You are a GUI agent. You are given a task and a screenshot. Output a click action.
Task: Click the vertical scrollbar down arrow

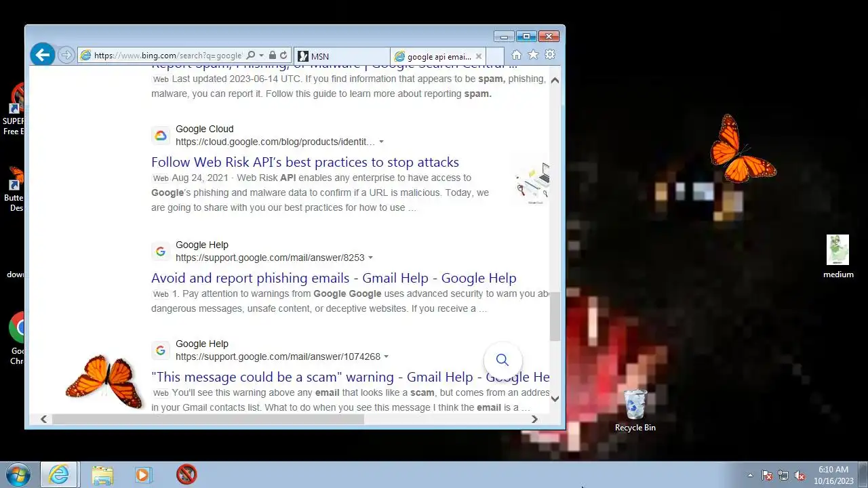pyautogui.click(x=555, y=399)
